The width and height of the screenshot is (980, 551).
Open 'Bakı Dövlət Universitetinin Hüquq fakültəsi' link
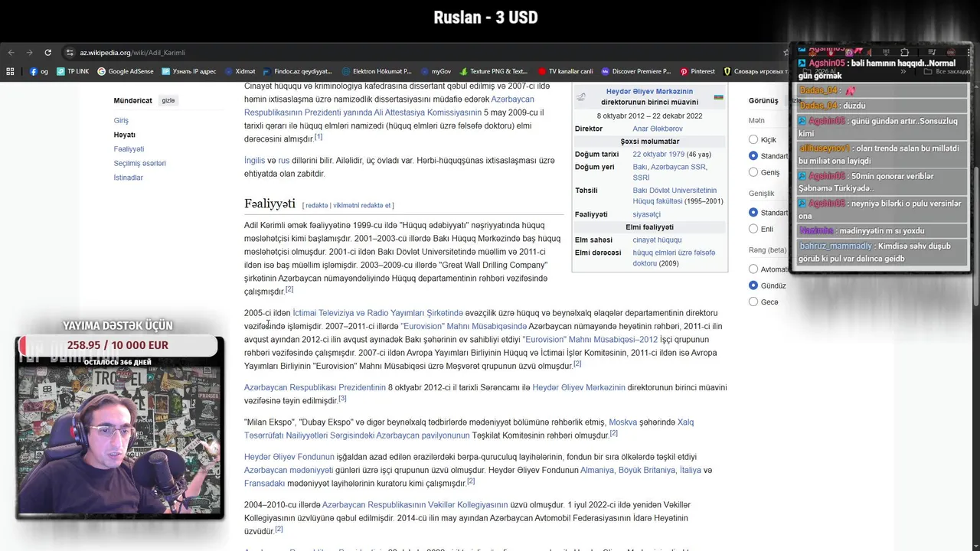[x=675, y=196]
